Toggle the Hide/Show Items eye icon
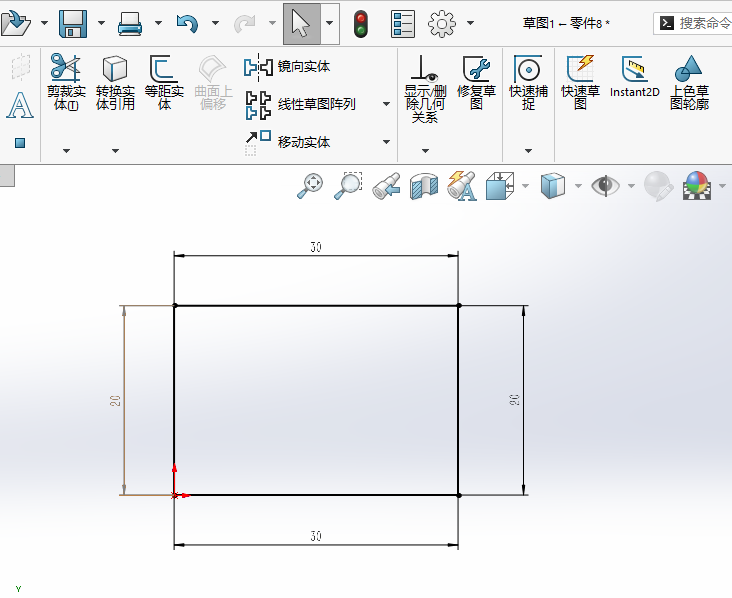The width and height of the screenshot is (732, 598). click(x=605, y=185)
